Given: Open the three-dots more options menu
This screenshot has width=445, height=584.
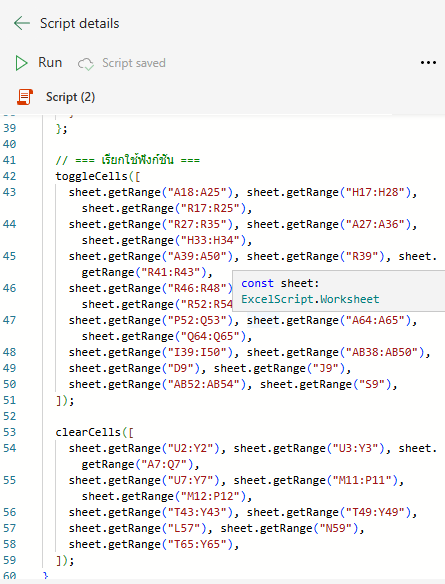Looking at the screenshot, I should [428, 63].
